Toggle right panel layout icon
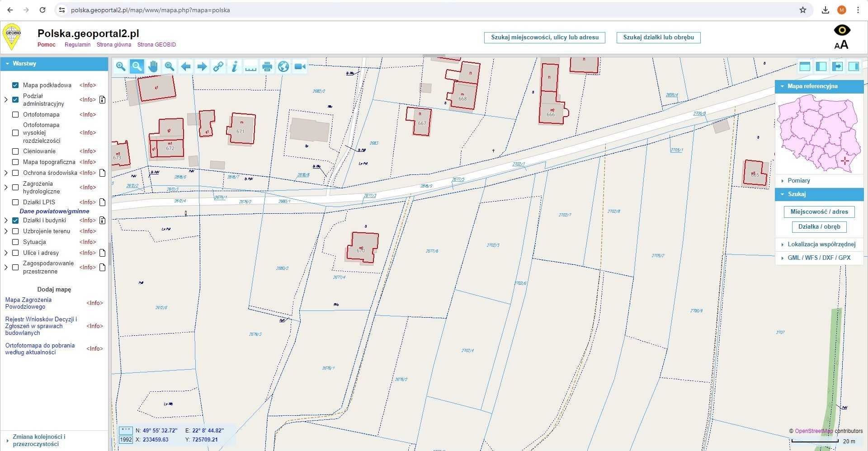 point(854,66)
